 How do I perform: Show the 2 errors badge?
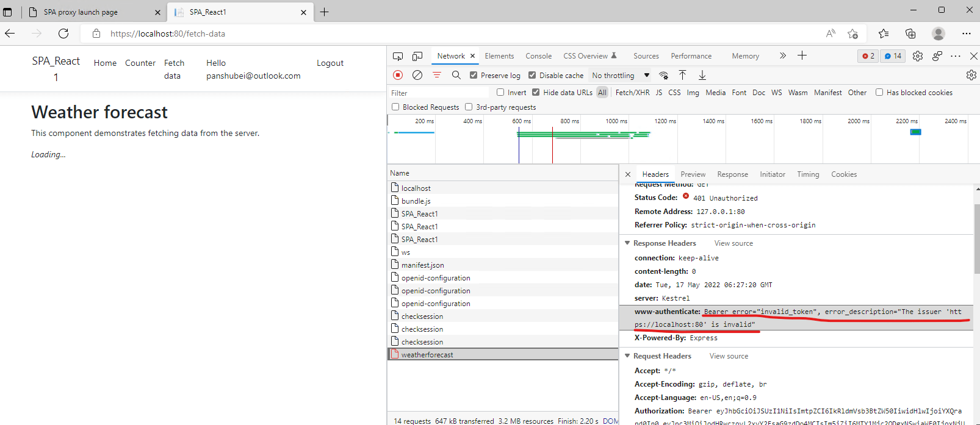point(868,56)
